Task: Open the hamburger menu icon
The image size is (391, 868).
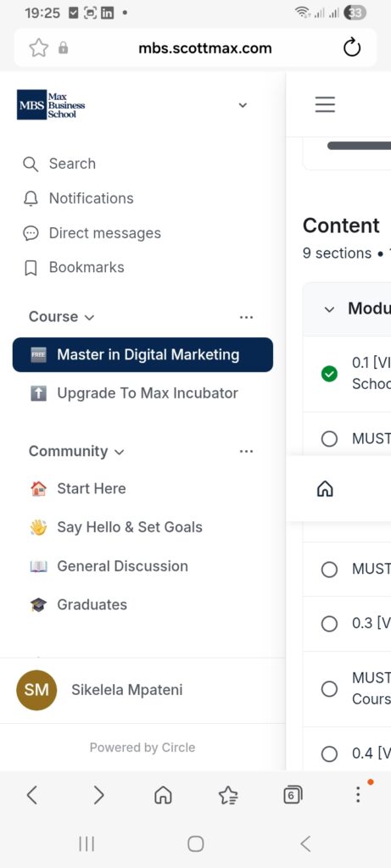Action: tap(325, 104)
